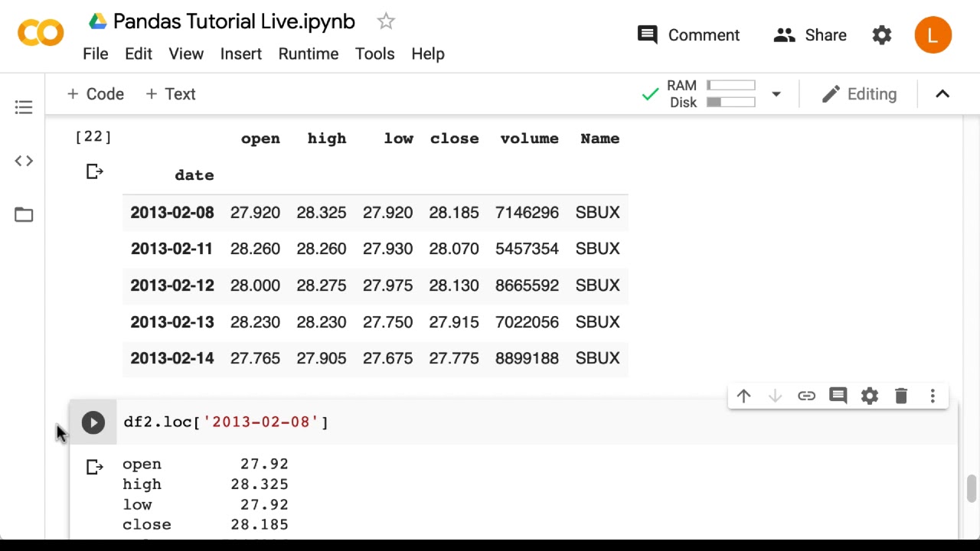Clear output icon of df2.loc cell

point(94,467)
